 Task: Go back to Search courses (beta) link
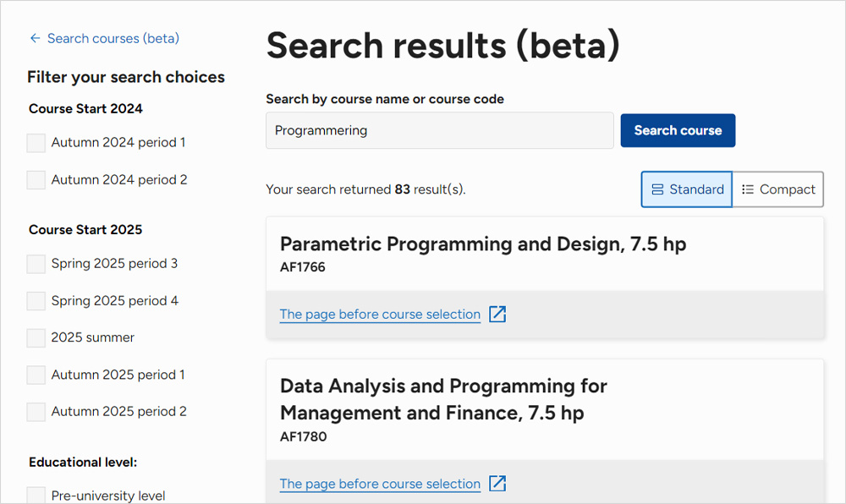coord(113,39)
